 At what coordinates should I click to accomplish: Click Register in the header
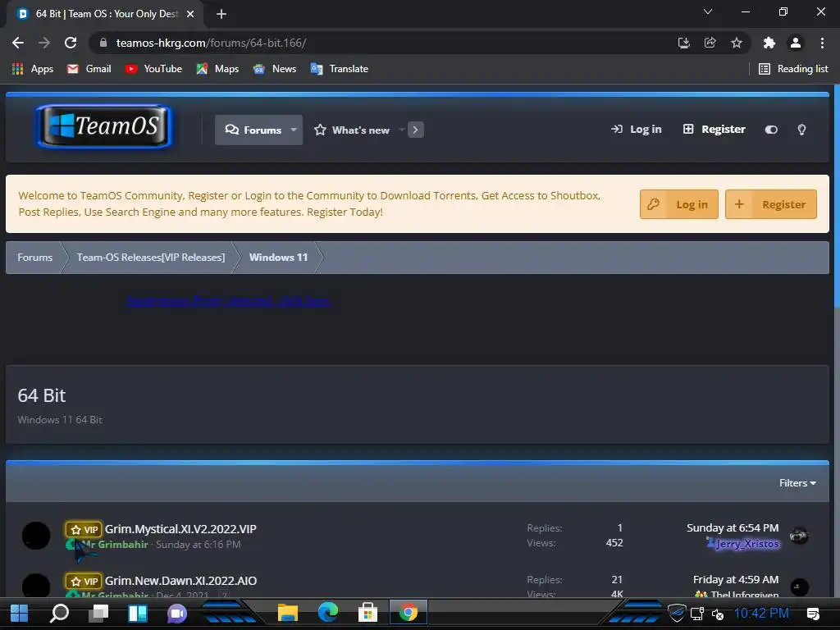pyautogui.click(x=714, y=129)
